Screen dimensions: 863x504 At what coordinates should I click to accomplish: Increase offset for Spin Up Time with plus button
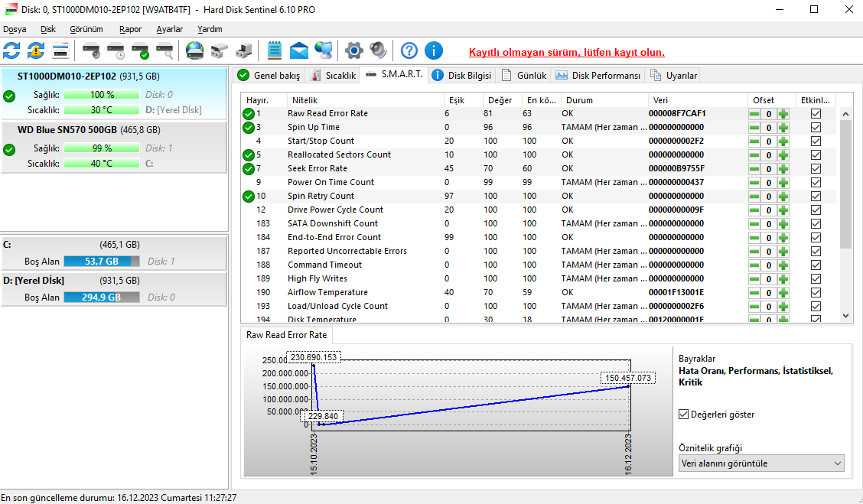tap(783, 127)
